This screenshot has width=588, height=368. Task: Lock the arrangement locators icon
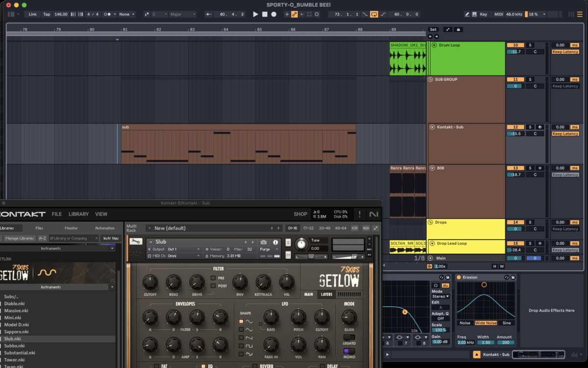[x=458, y=29]
